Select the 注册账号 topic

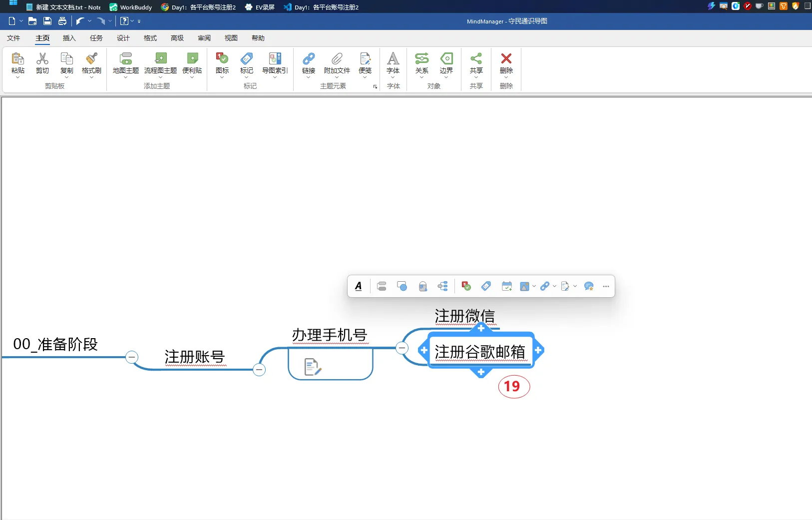point(195,357)
